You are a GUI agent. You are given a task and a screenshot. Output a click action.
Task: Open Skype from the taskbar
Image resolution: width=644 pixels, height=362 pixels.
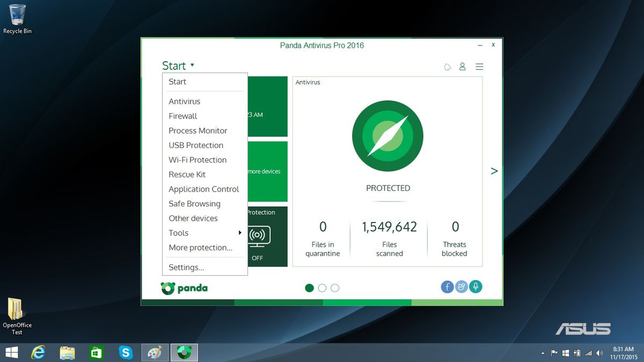[126, 352]
